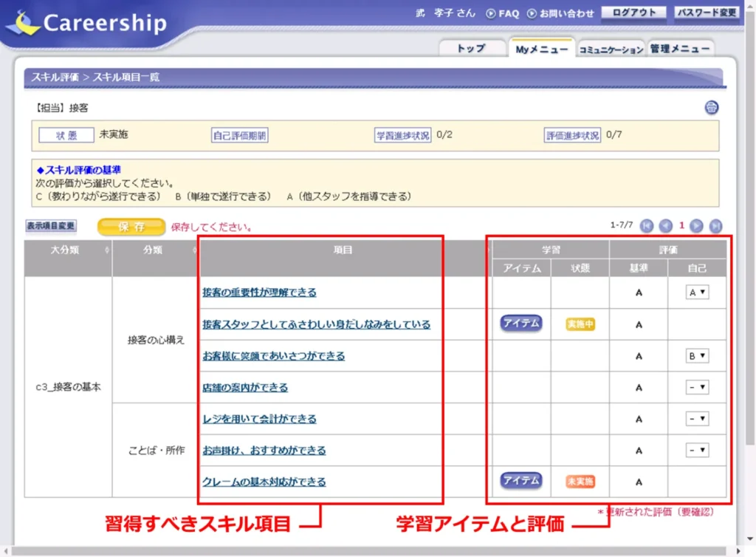Expand self-rating dropdown for 店舗の案内 row

(697, 387)
